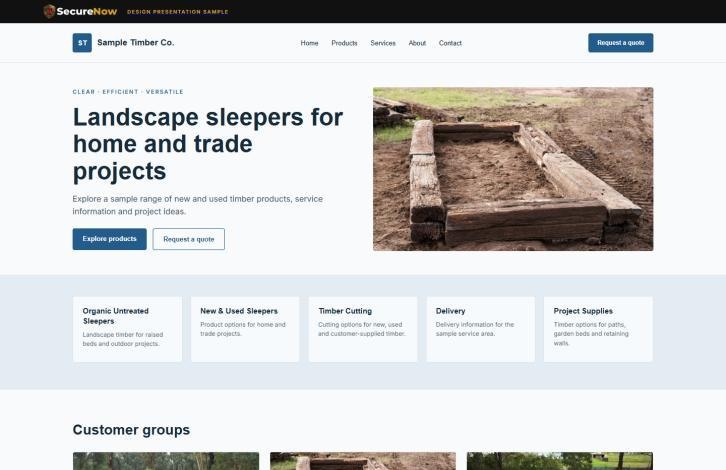Click 'Cutting options for new, used' description
This screenshot has width=726, height=470.
(361, 329)
